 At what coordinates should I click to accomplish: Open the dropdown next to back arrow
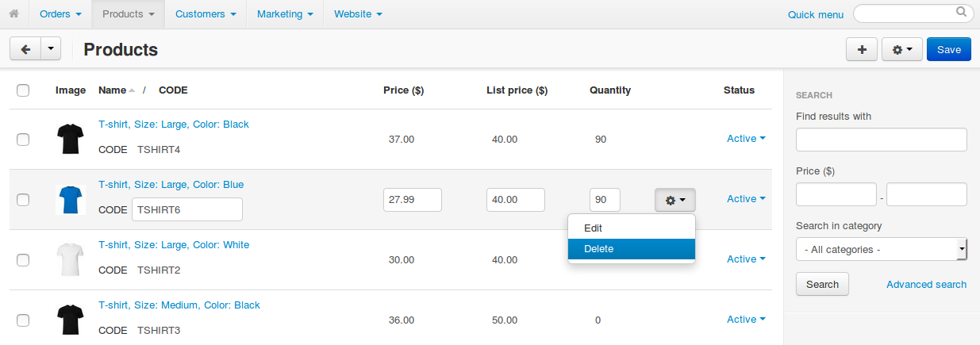click(x=50, y=49)
